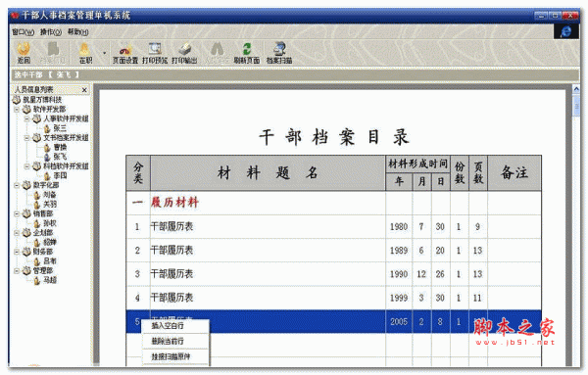This screenshot has width=588, height=375.
Task: Select the 文书档案开发组 group label
Action: click(x=66, y=138)
